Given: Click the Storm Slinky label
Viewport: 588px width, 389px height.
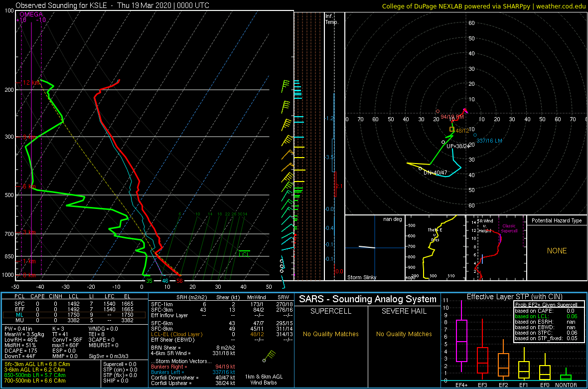Looking at the screenshot, I should [x=362, y=277].
